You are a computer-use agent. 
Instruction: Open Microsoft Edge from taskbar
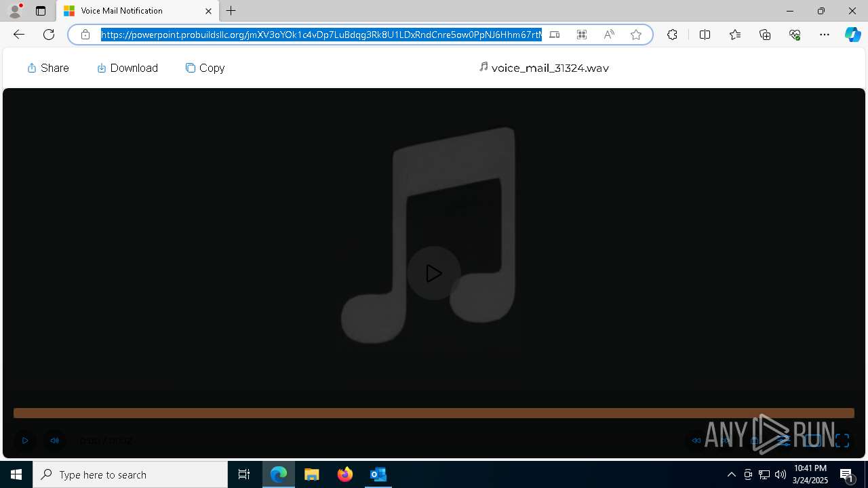tap(279, 474)
